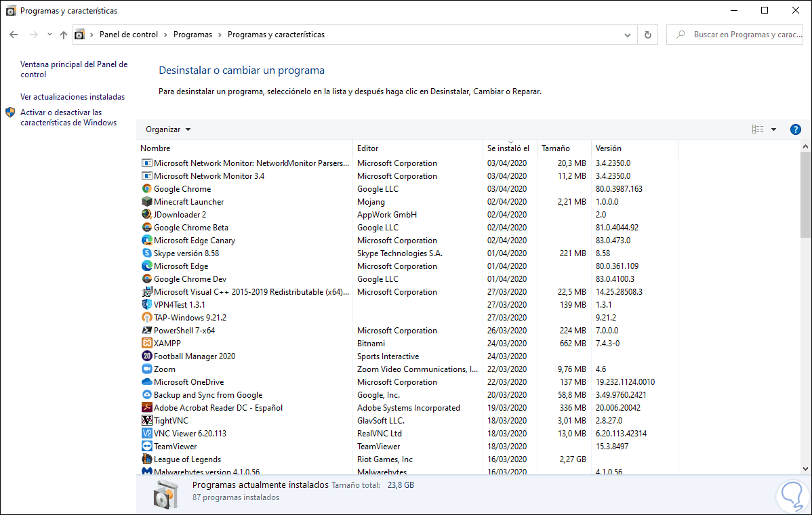The width and height of the screenshot is (812, 515).
Task: Click the TAP-Windows 9.21.2 icon
Action: (x=147, y=317)
